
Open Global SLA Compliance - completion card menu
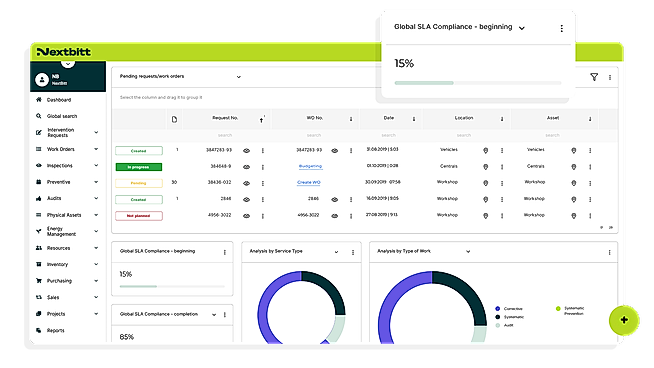225,315
